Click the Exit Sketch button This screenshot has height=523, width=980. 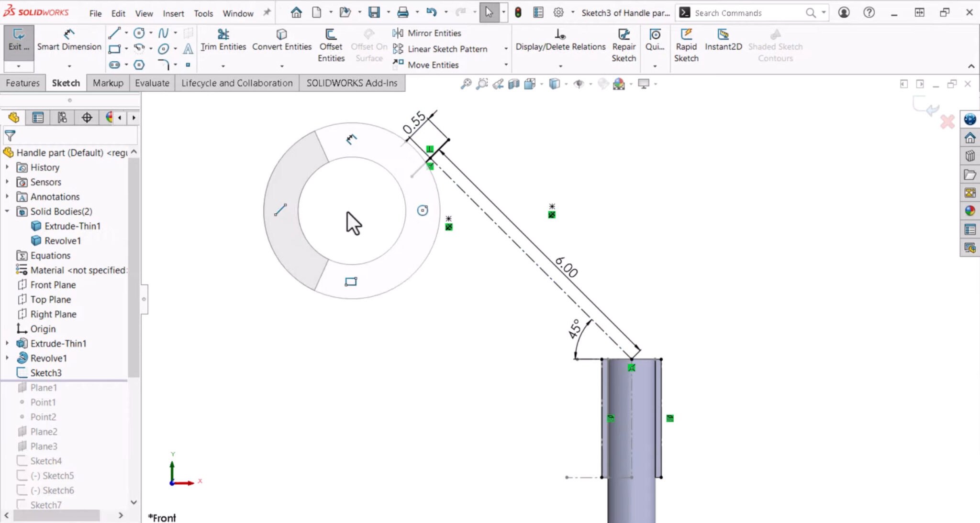pyautogui.click(x=18, y=43)
